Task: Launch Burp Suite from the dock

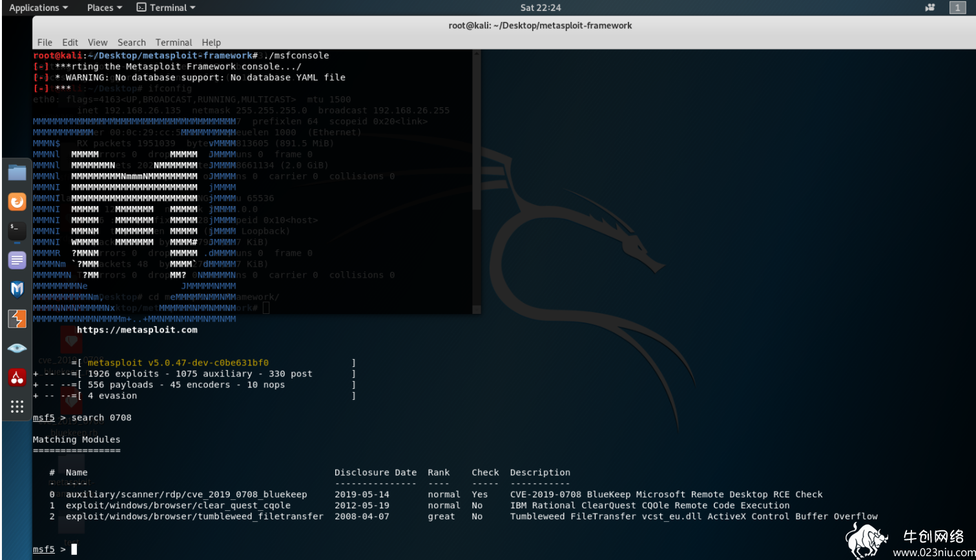Action: [x=17, y=318]
